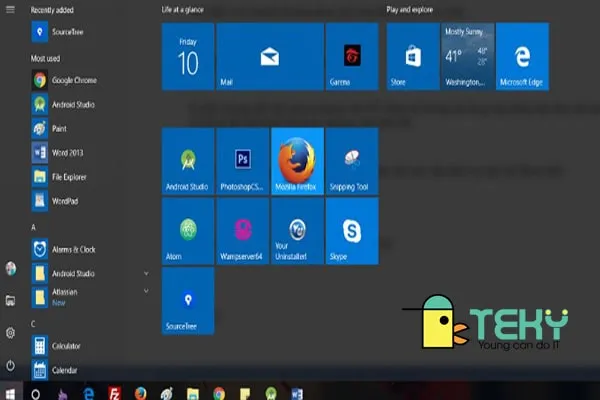Click the Windows Start button on taskbar
The height and width of the screenshot is (400, 600).
click(10, 393)
